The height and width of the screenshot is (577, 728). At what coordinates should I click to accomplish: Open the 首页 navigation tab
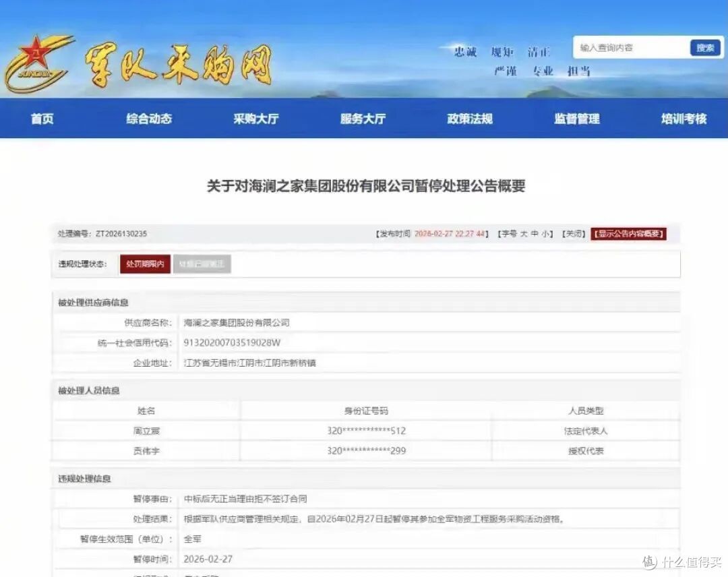click(x=42, y=119)
